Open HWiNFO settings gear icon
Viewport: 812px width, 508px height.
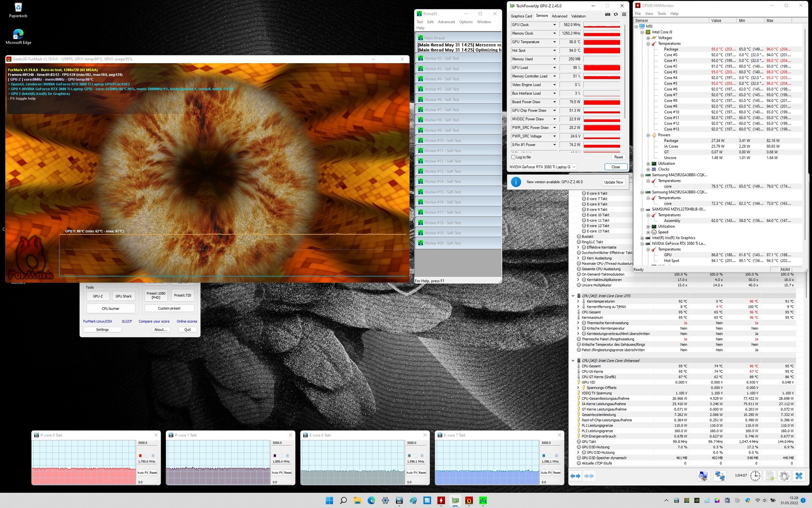(784, 476)
